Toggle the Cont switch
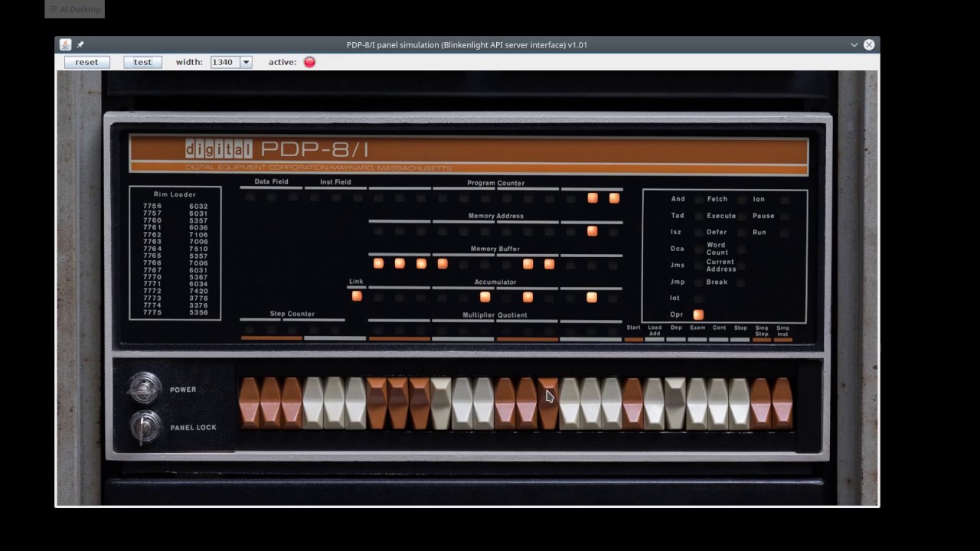 (x=718, y=403)
